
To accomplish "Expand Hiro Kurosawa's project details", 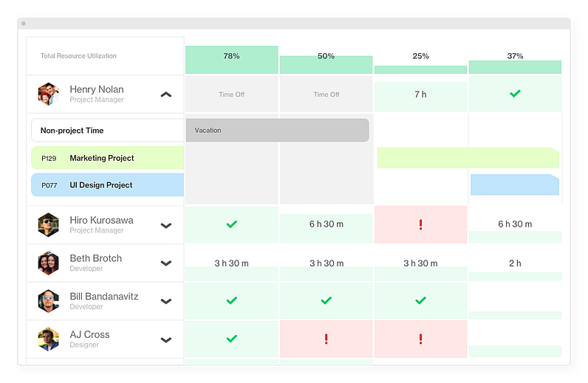I will pyautogui.click(x=165, y=226).
